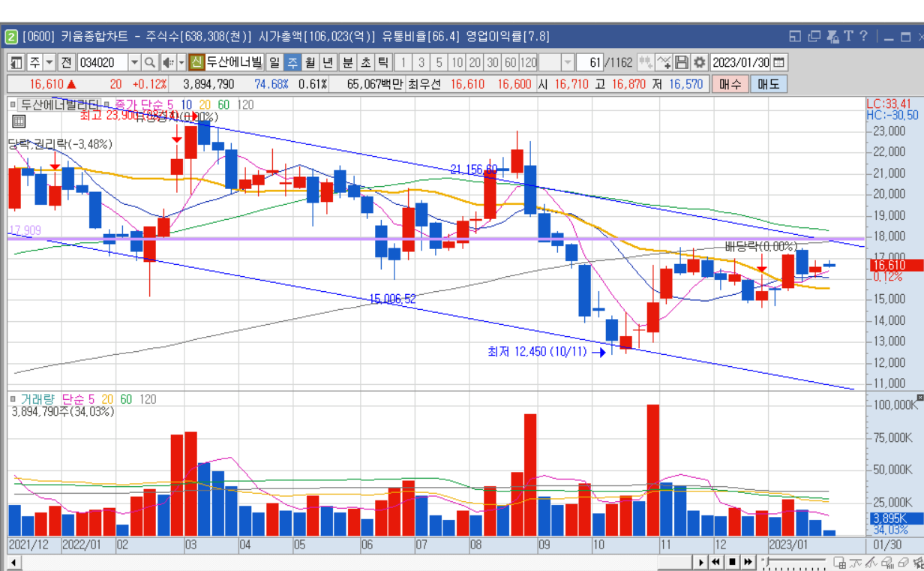The width and height of the screenshot is (924, 571).
Task: Open the data grid table icon on chart
Action: pos(19,121)
